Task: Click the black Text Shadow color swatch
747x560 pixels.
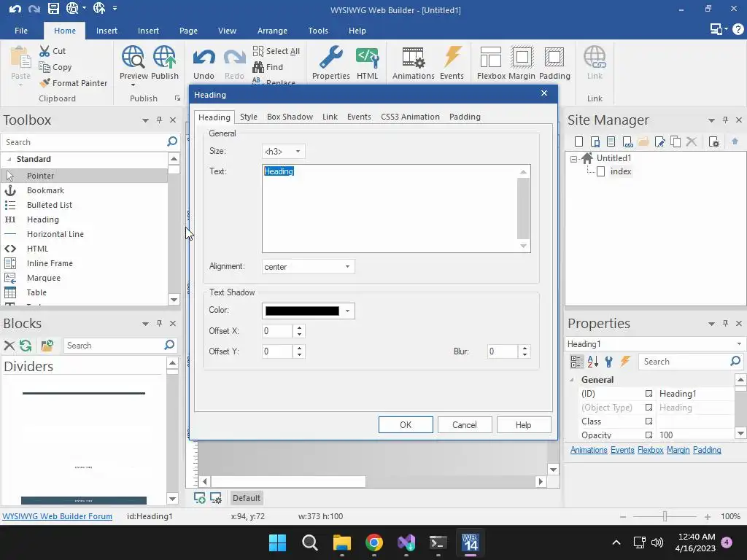Action: (302, 311)
